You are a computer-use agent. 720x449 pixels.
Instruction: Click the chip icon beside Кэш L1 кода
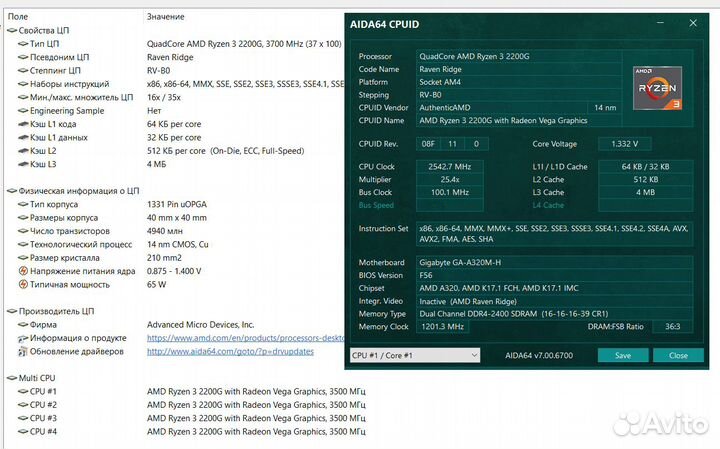coord(23,124)
